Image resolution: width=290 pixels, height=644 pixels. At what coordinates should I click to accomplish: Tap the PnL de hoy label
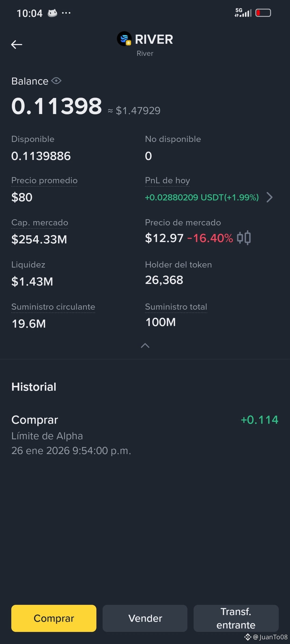coord(168,180)
